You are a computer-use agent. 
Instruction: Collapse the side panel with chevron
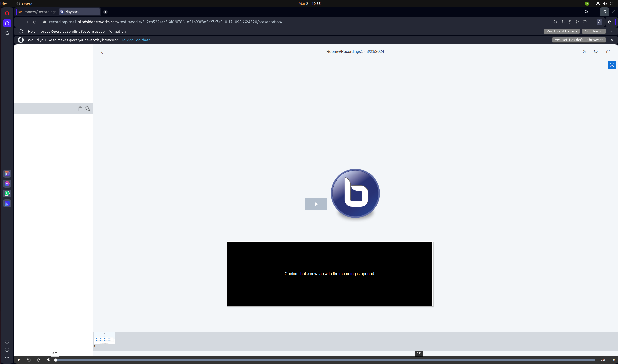[102, 52]
